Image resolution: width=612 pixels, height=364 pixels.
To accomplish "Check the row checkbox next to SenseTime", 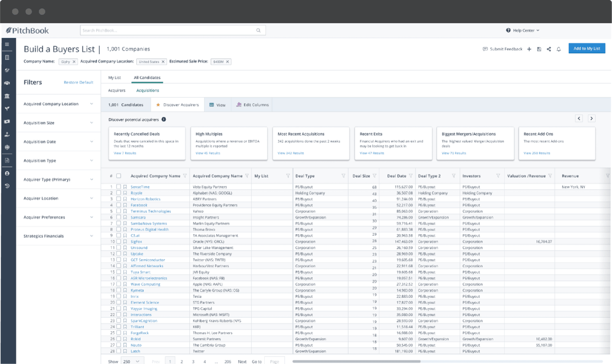I will pos(119,187).
